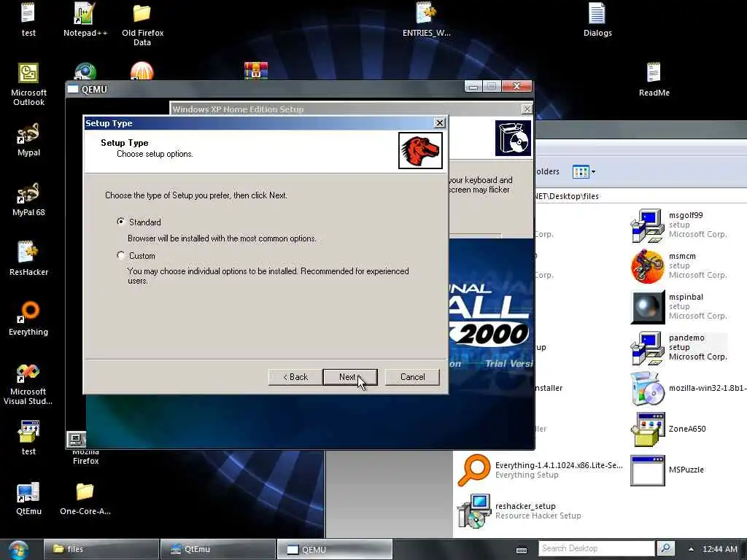
Task: Select mozilla-win32-1.8b1 installer file
Action: 688,388
